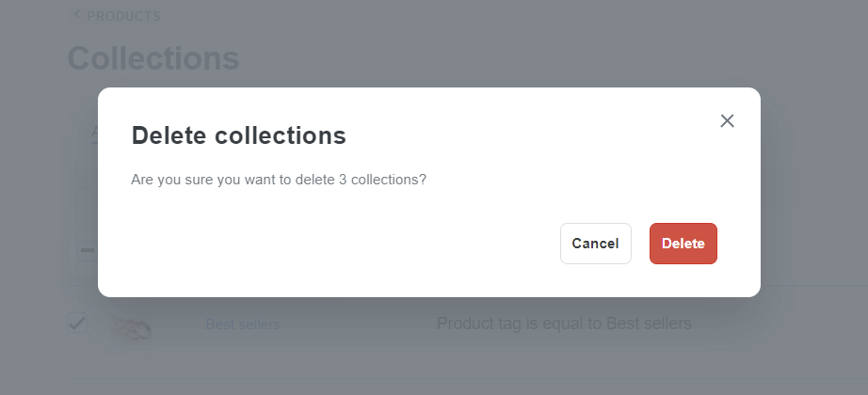Click the Delete collections dialog title
868x395 pixels.
pos(238,135)
